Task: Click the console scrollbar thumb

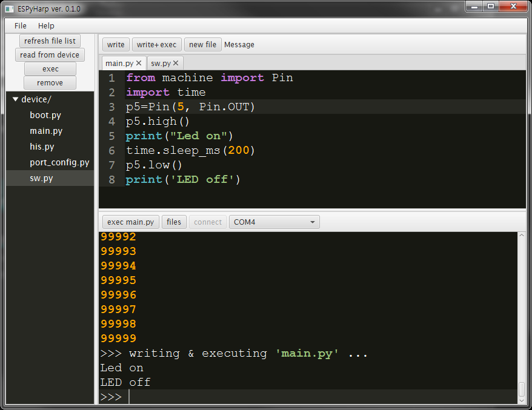Action: (522, 389)
